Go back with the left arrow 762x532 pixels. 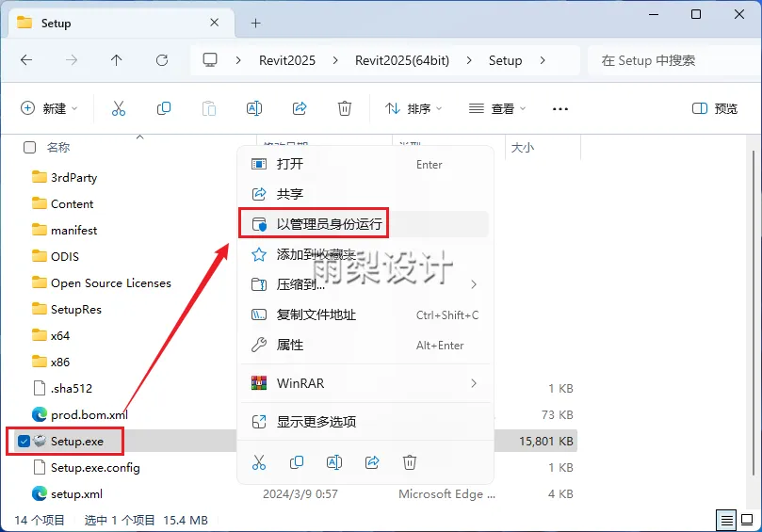click(x=26, y=60)
